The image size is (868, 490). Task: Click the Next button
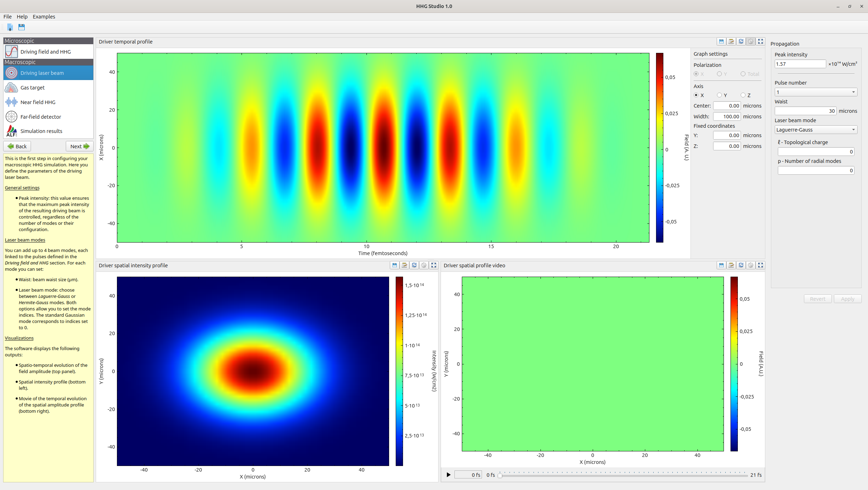pyautogui.click(x=80, y=147)
